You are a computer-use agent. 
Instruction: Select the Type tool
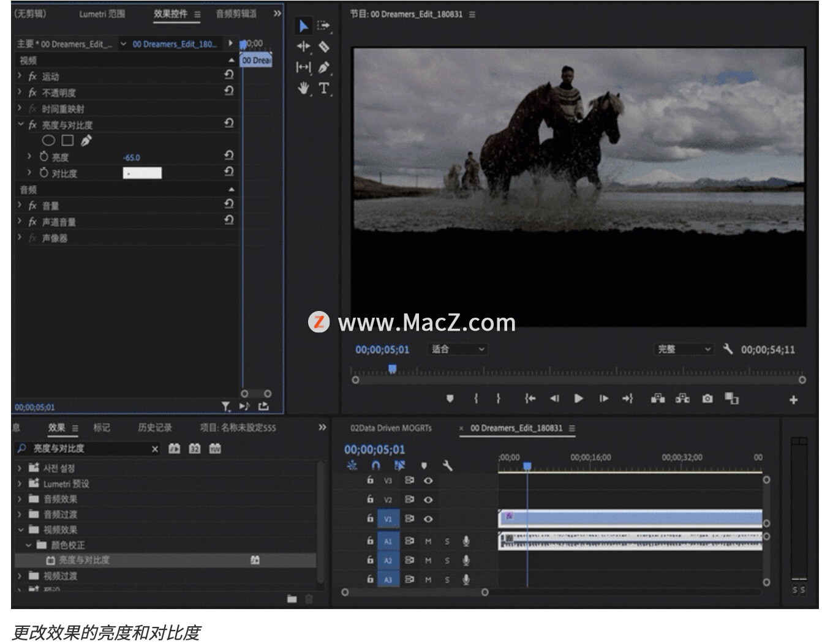click(324, 88)
